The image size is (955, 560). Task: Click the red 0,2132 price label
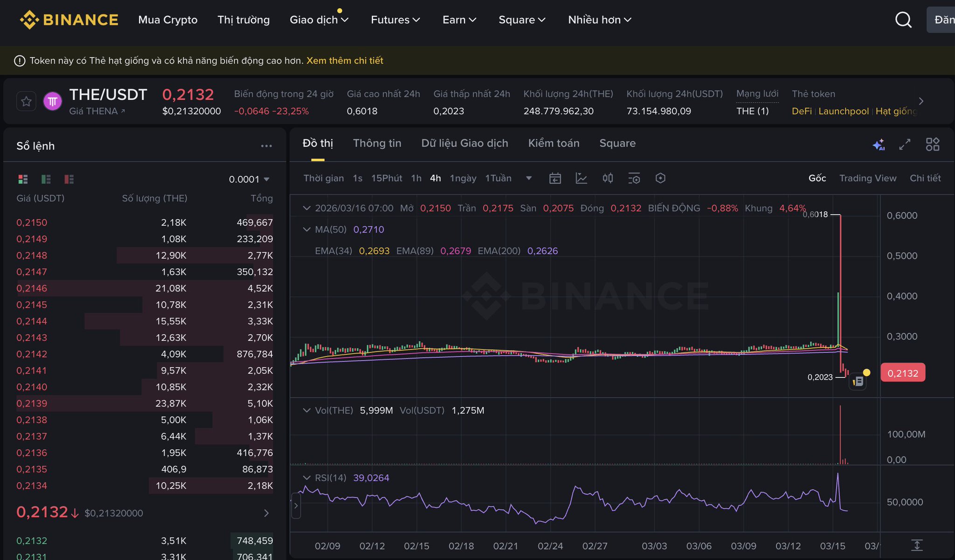[x=902, y=373]
